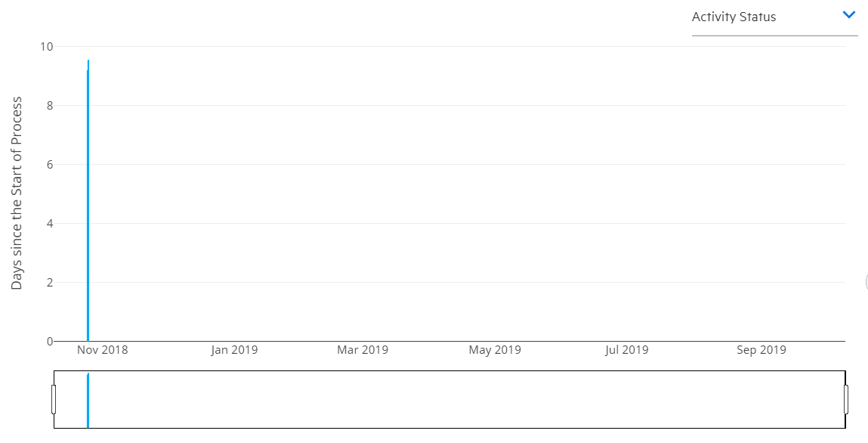868x443 pixels.
Task: Select the Mar 2019 tick label
Action: pyautogui.click(x=363, y=349)
